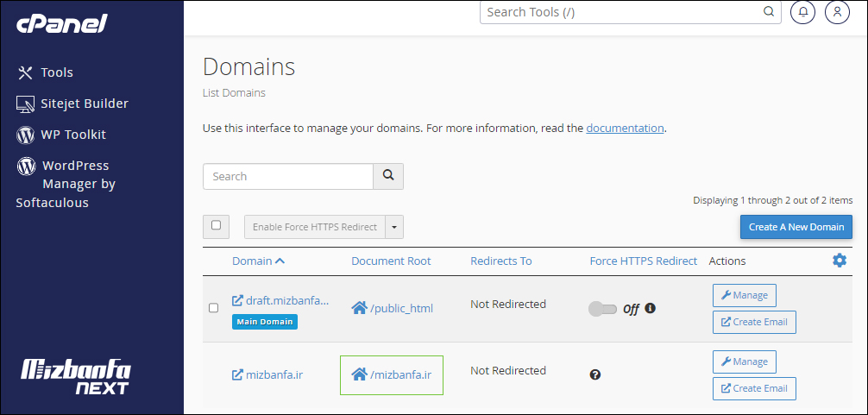Viewport: 868px width, 415px height.
Task: Click the domain search magnifier button
Action: pos(388,177)
